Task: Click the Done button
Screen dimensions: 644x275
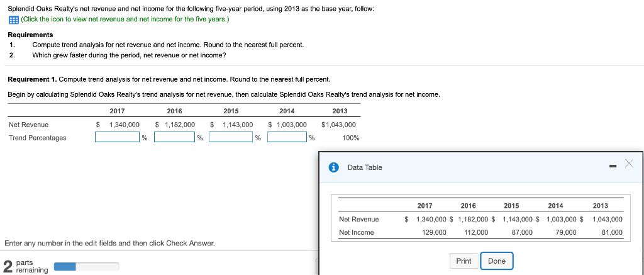Action: click(497, 261)
